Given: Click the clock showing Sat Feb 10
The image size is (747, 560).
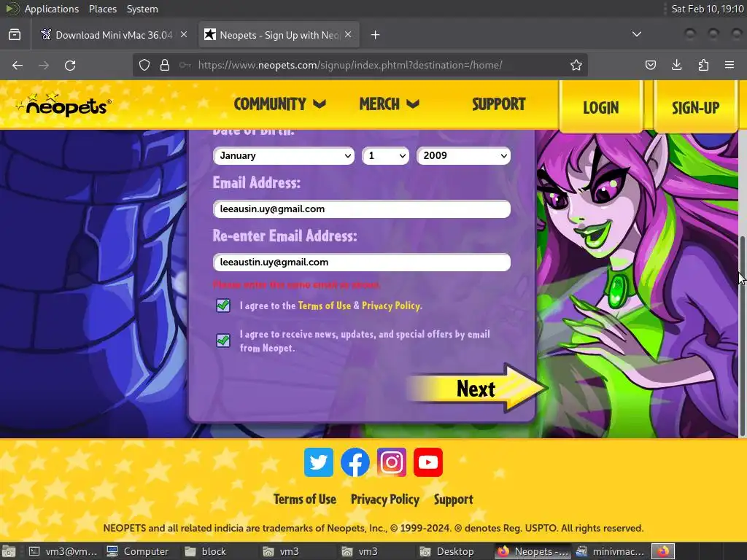Looking at the screenshot, I should point(707,9).
